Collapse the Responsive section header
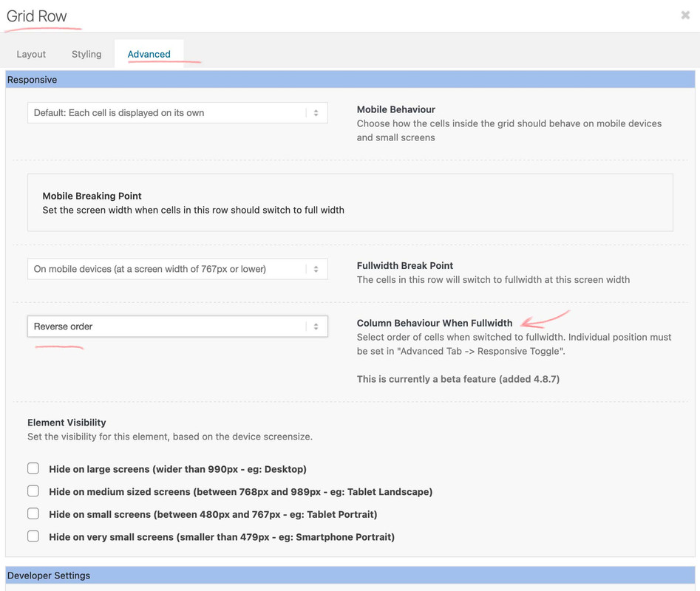The image size is (700, 591). [350, 80]
